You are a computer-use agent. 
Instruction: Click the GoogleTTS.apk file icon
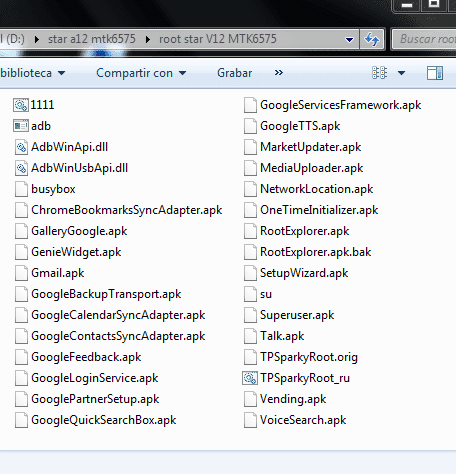pos(250,126)
